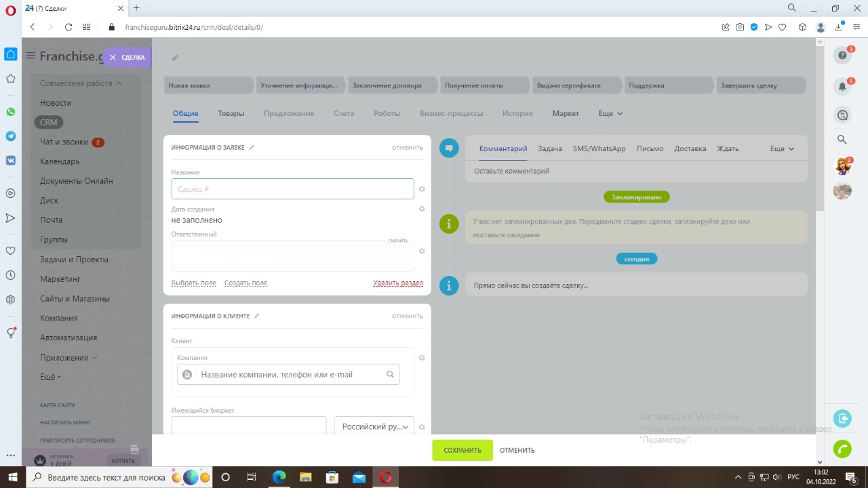Click the green phone call button
This screenshot has height=488, width=868.
[842, 449]
